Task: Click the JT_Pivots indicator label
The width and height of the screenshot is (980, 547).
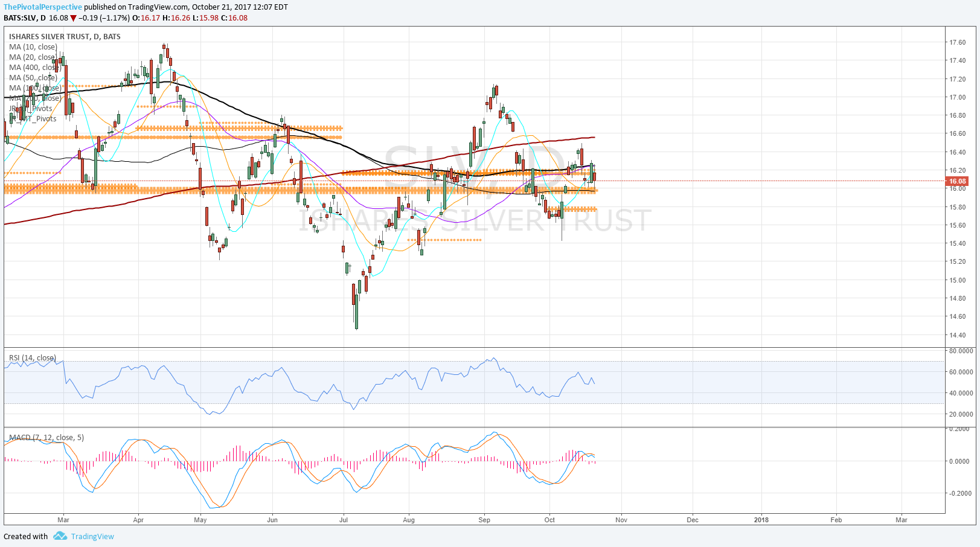Action: [x=32, y=108]
